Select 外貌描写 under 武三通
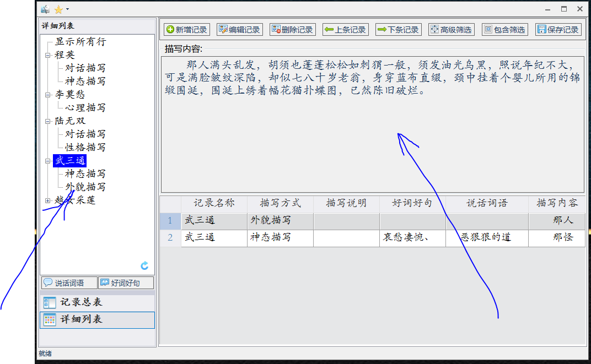591x364 pixels. (85, 187)
